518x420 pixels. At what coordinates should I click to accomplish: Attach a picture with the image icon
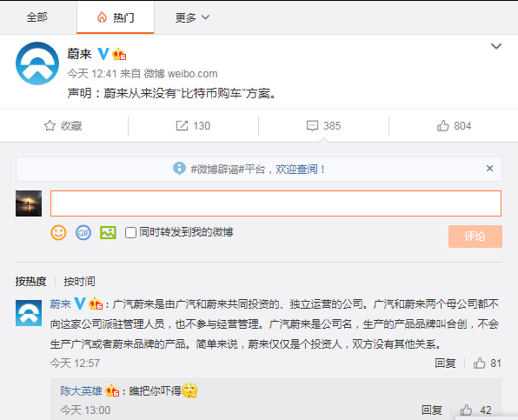(108, 233)
